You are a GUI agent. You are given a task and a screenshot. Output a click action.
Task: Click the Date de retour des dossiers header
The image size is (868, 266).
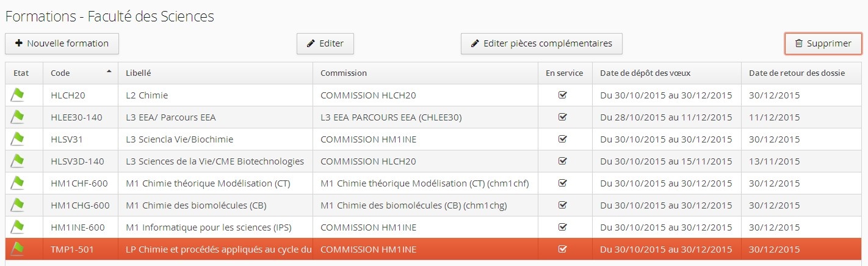797,73
